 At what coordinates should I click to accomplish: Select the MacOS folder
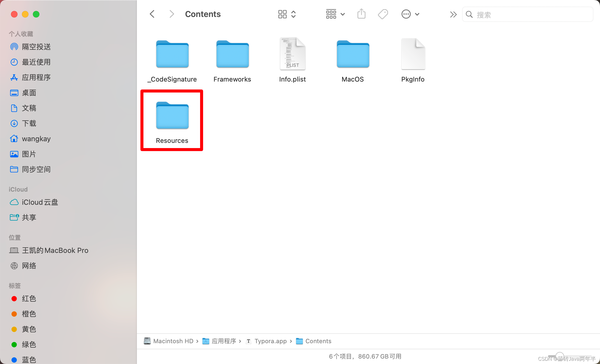pos(353,61)
